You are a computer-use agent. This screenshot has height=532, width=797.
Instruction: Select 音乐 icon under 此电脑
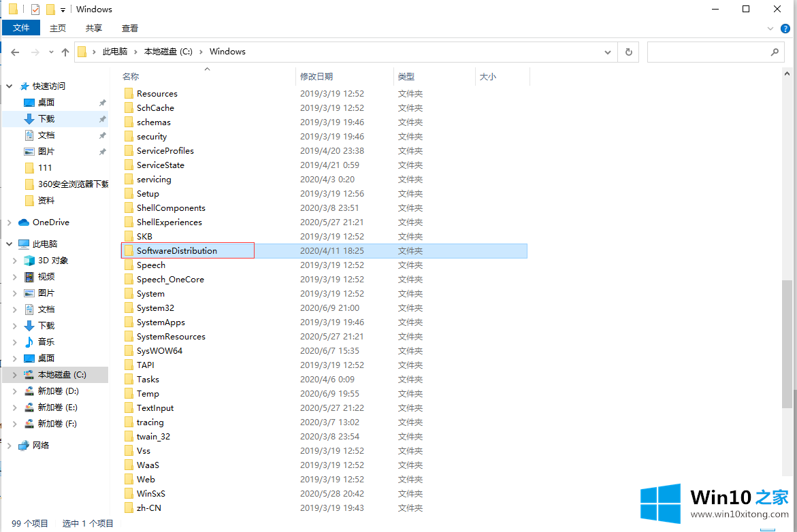pyautogui.click(x=29, y=342)
